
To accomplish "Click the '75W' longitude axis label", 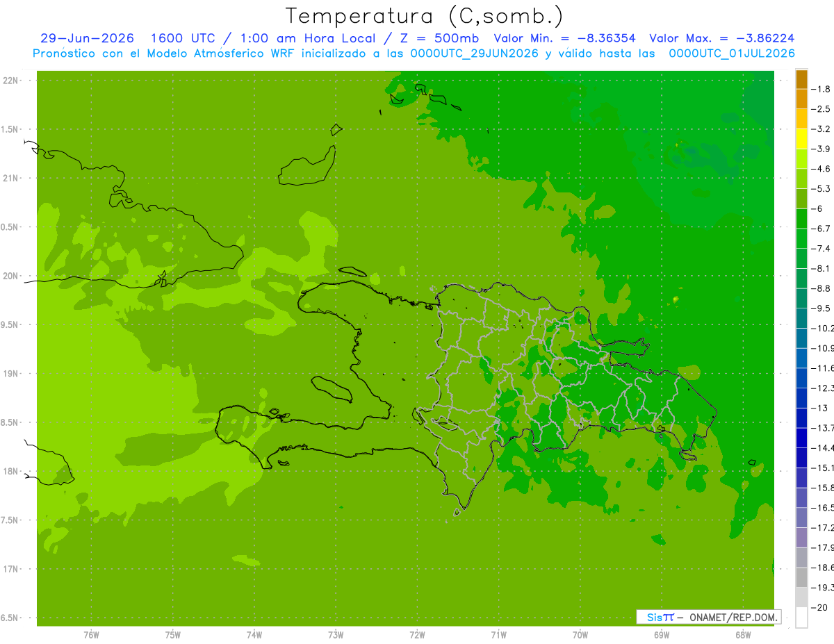I will [173, 634].
